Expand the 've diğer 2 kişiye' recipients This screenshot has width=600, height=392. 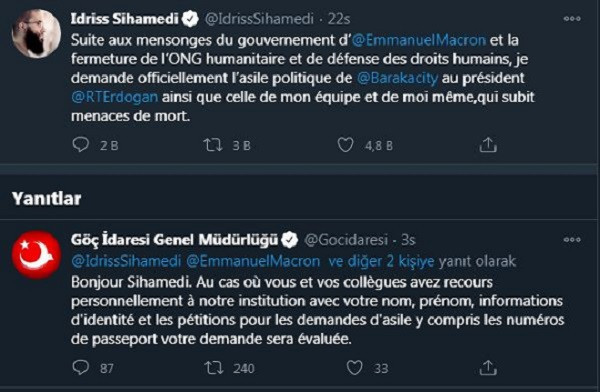coord(381,261)
